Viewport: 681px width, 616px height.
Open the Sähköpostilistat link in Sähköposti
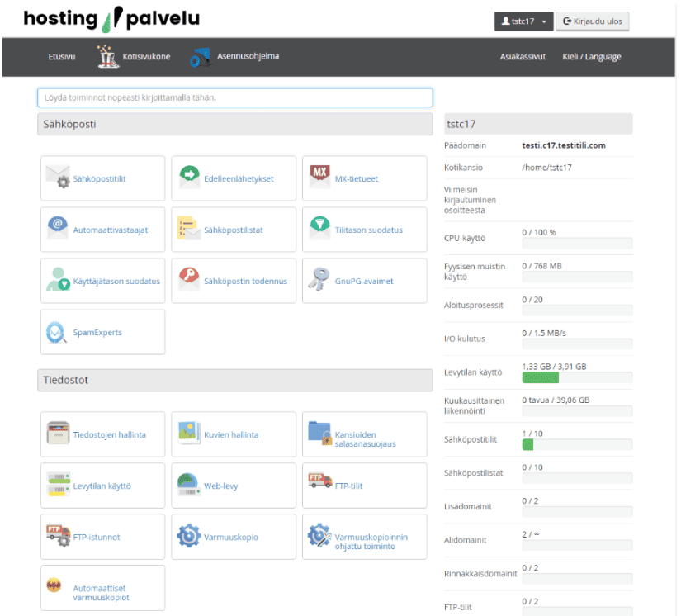pos(234,230)
